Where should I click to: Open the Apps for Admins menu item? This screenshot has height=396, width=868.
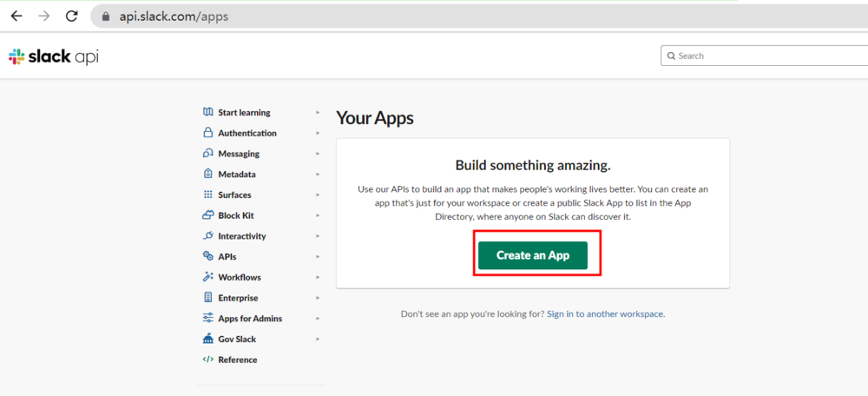coord(250,319)
